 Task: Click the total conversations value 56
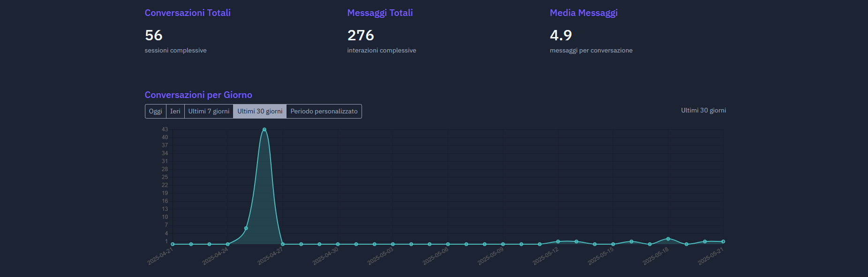[154, 35]
